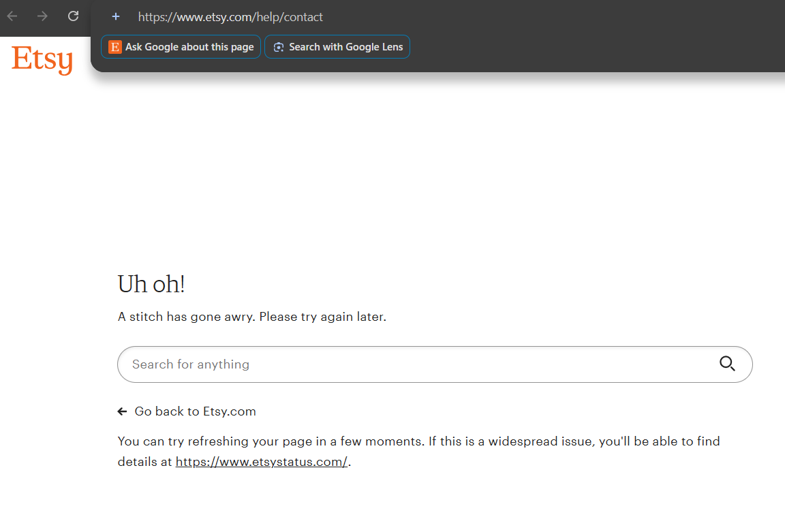
Task: Follow the Go back to Etsy.com link
Action: click(x=187, y=411)
